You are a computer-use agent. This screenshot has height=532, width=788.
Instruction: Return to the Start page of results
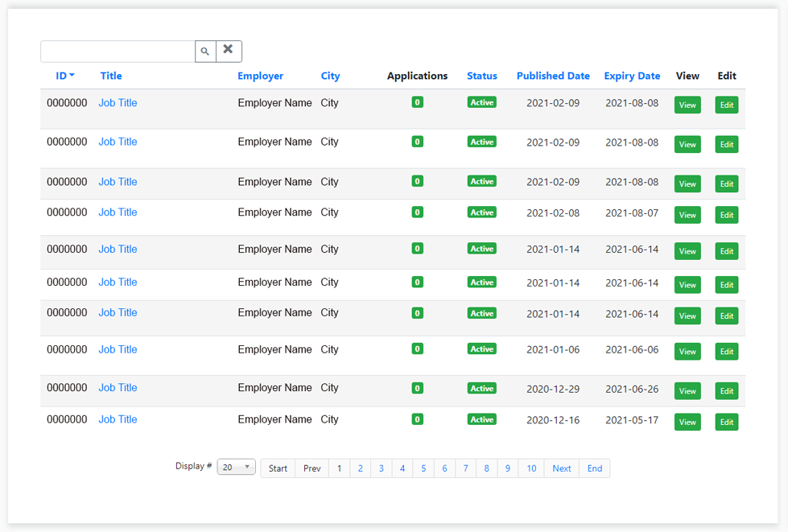277,468
